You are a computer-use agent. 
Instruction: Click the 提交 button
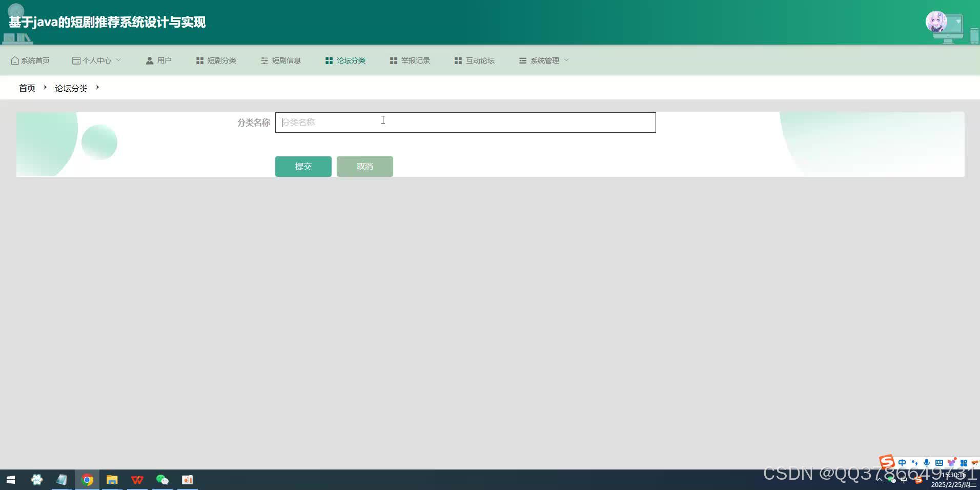(303, 167)
